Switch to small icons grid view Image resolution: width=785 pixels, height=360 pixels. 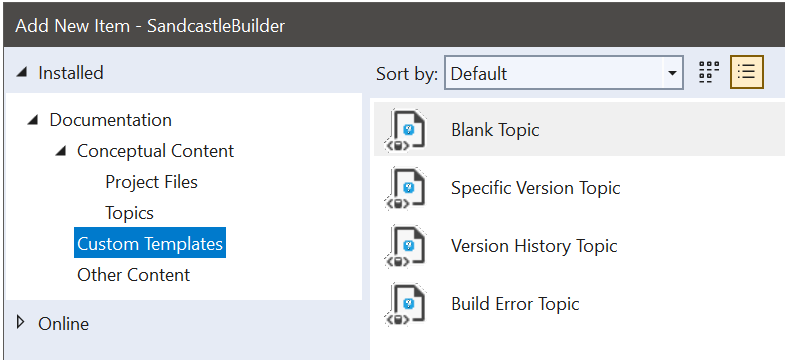pyautogui.click(x=708, y=73)
